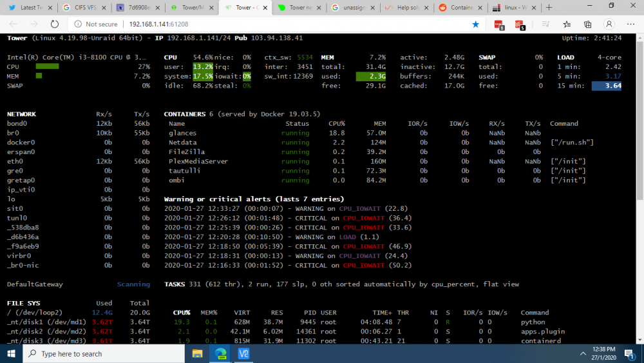
Task: Open the Favorites list icon
Action: (567, 25)
